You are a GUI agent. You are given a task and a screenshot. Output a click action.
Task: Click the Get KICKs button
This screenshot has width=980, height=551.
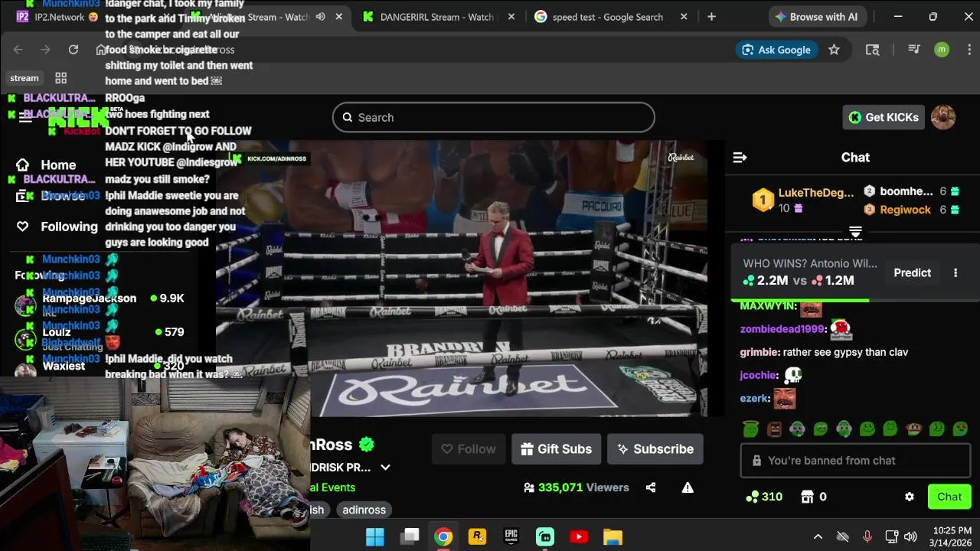(x=884, y=117)
